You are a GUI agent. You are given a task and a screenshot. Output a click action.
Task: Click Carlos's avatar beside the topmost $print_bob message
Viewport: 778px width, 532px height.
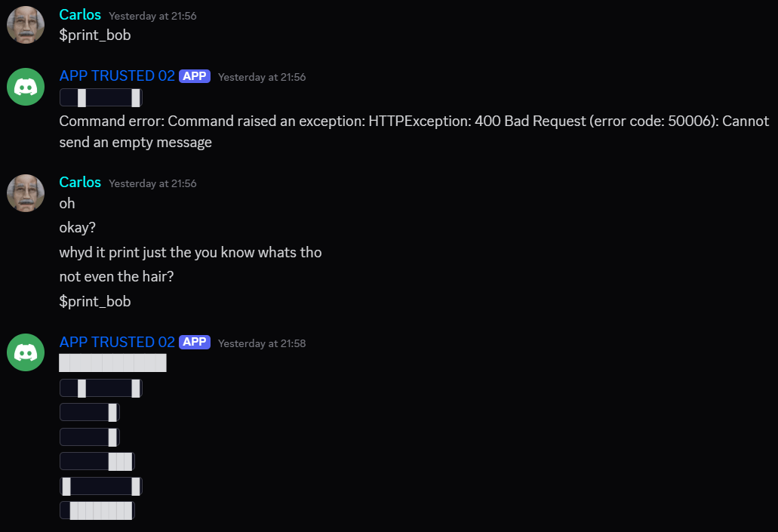26,26
